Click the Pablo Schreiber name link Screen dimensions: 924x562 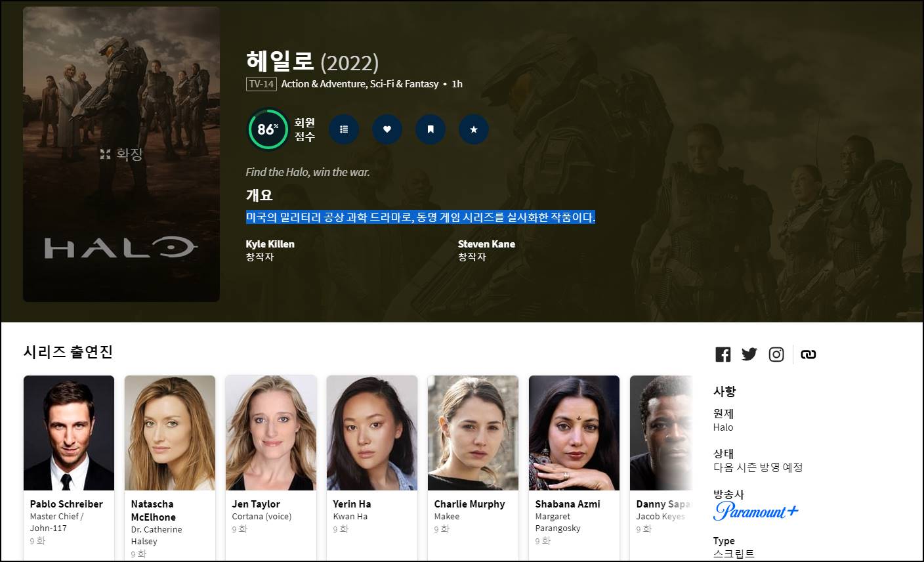coord(66,504)
